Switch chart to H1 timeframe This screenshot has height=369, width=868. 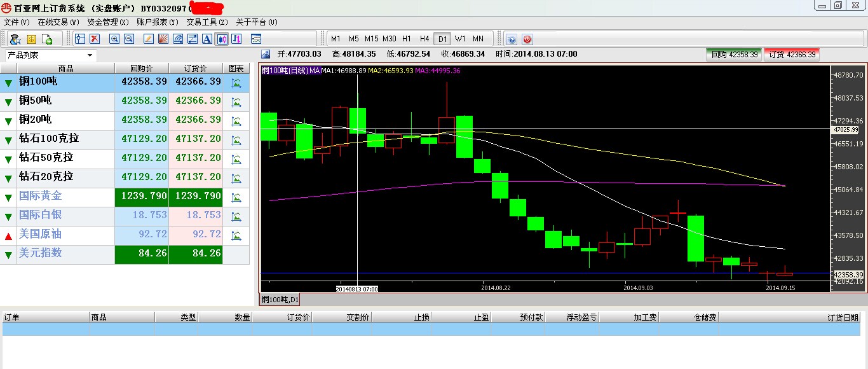(407, 39)
